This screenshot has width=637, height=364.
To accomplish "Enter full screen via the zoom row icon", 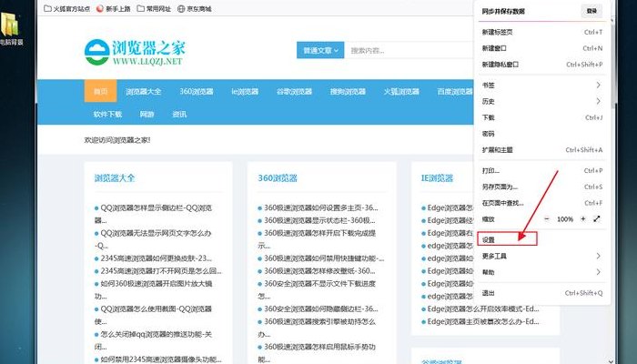I will (596, 219).
